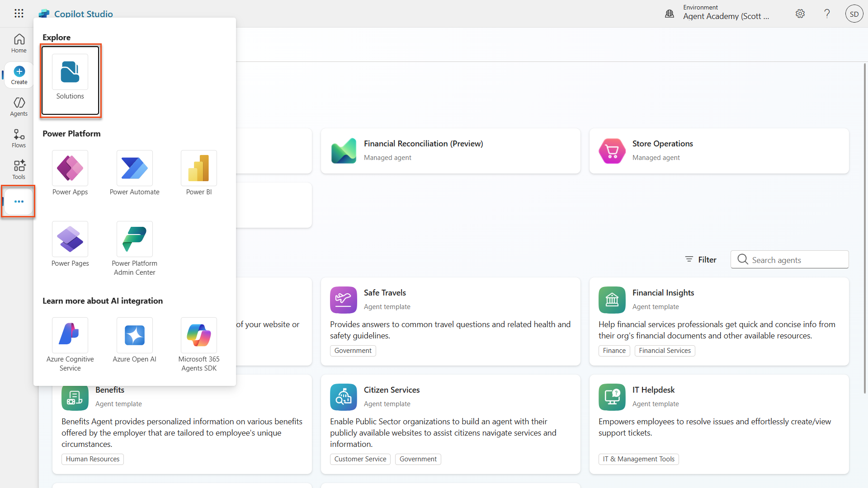Viewport: 868px width, 488px height.
Task: Go to Flows in the sidebar
Action: 19,138
